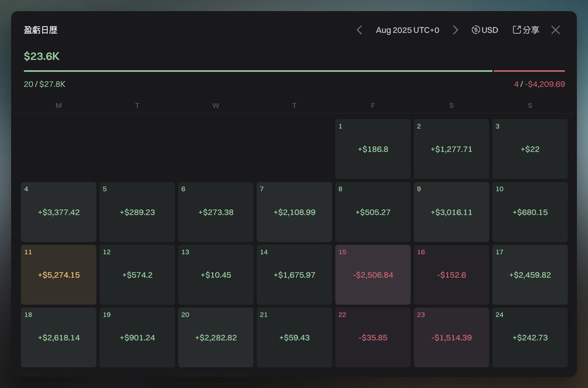Click the green profit progress bar

tap(258, 71)
